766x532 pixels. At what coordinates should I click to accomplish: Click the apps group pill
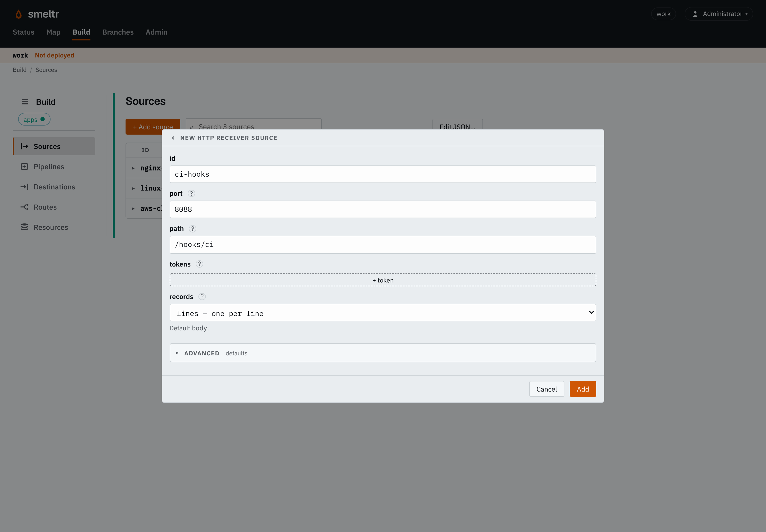[34, 119]
